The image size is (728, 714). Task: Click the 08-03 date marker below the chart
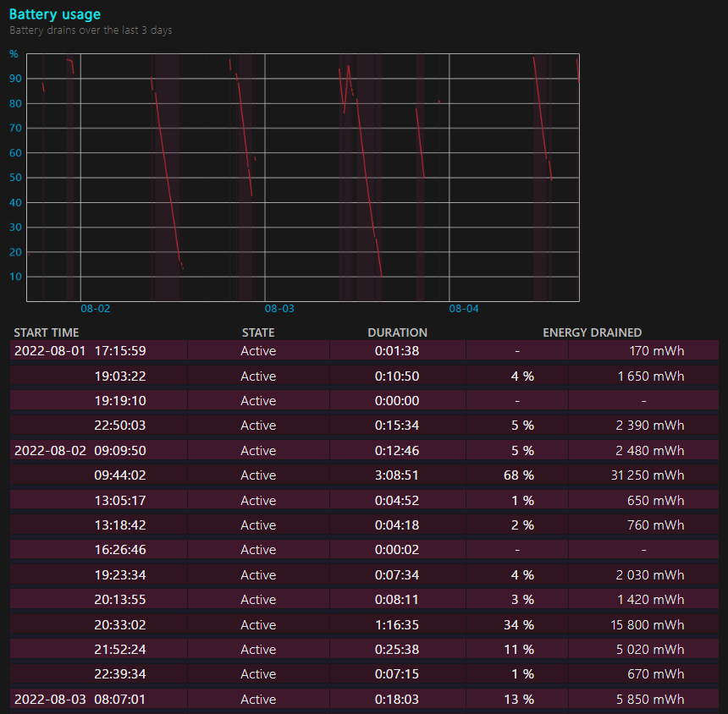(x=279, y=309)
